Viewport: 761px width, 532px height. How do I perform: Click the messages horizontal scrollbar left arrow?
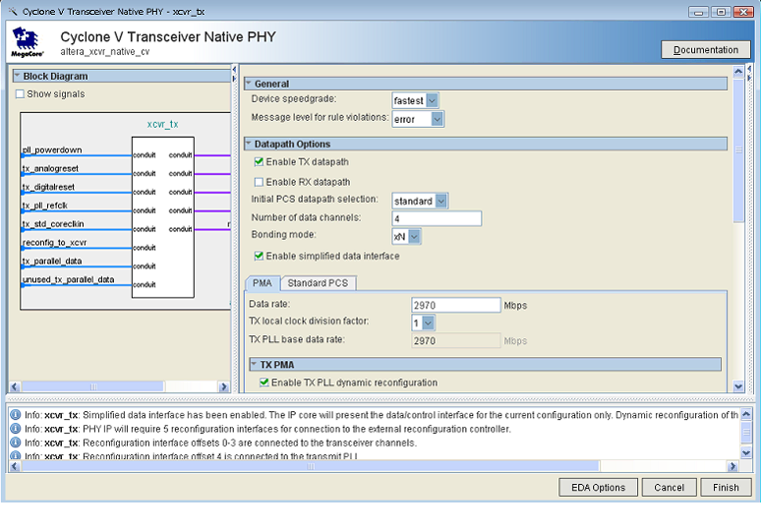point(14,466)
